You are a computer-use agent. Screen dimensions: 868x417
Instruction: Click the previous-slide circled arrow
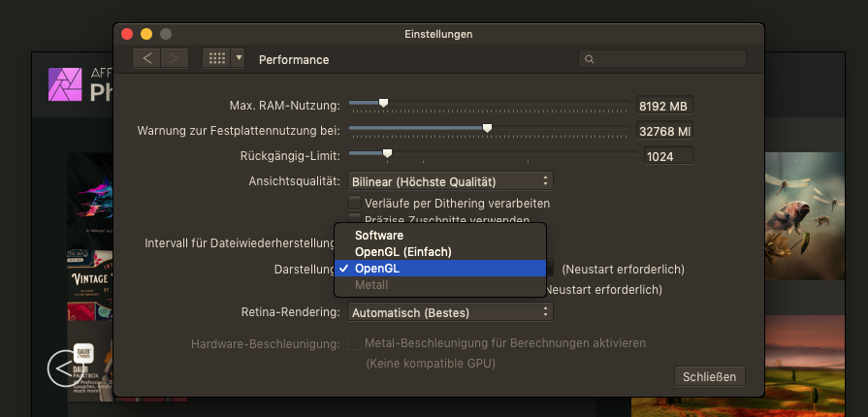[63, 368]
